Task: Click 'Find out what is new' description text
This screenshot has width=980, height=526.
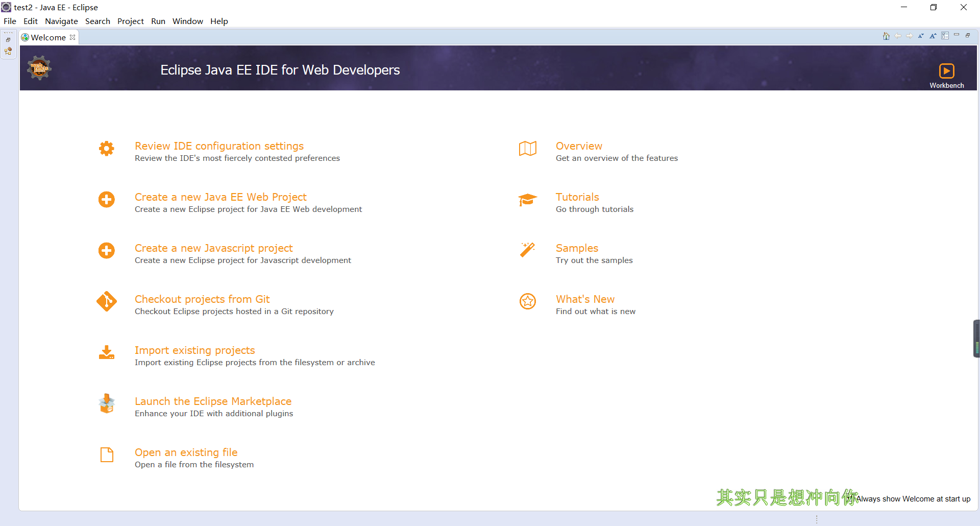Action: pyautogui.click(x=596, y=312)
